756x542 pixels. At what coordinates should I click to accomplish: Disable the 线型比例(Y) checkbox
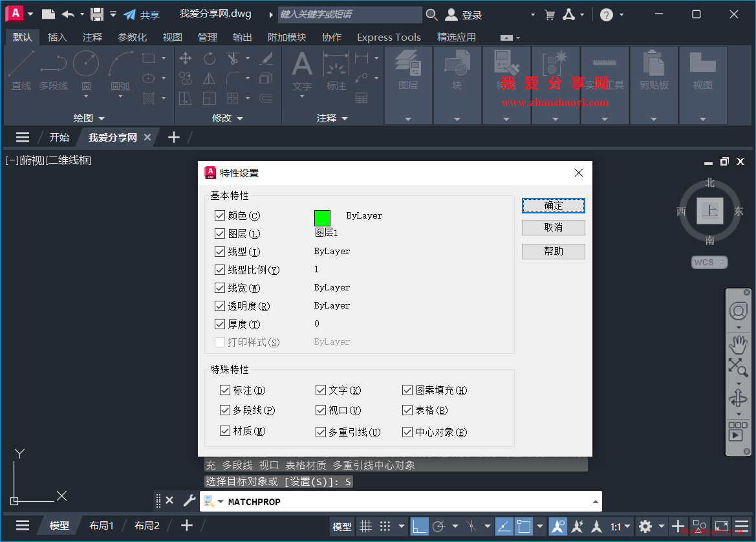(x=220, y=270)
